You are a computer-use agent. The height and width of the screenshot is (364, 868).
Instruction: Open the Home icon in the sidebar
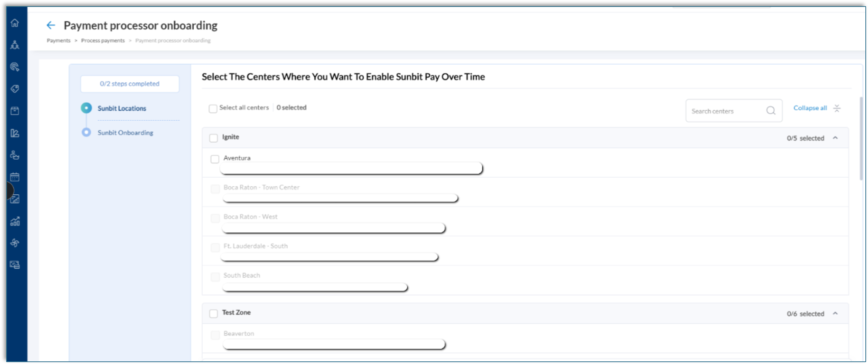pyautogui.click(x=15, y=23)
